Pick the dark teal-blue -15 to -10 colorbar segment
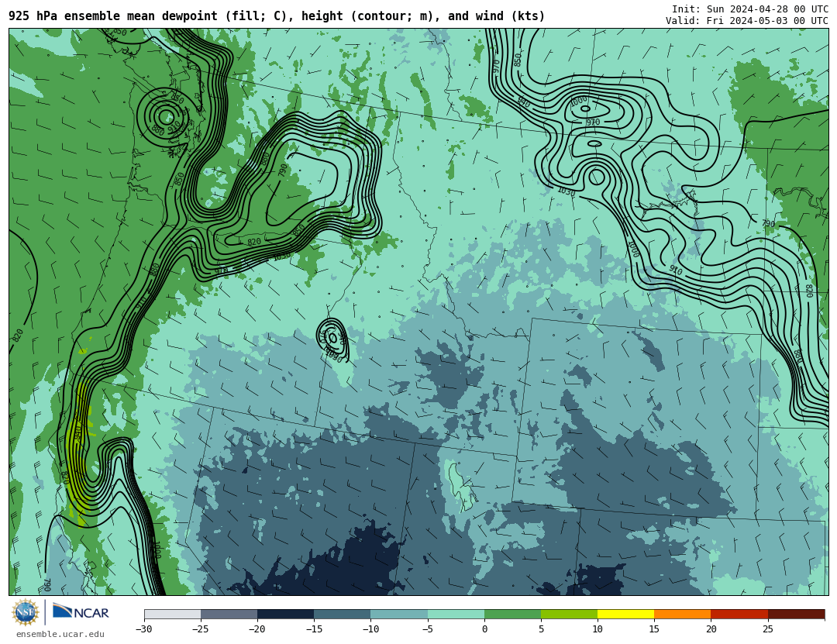This screenshot has height=644, width=837. point(343,615)
